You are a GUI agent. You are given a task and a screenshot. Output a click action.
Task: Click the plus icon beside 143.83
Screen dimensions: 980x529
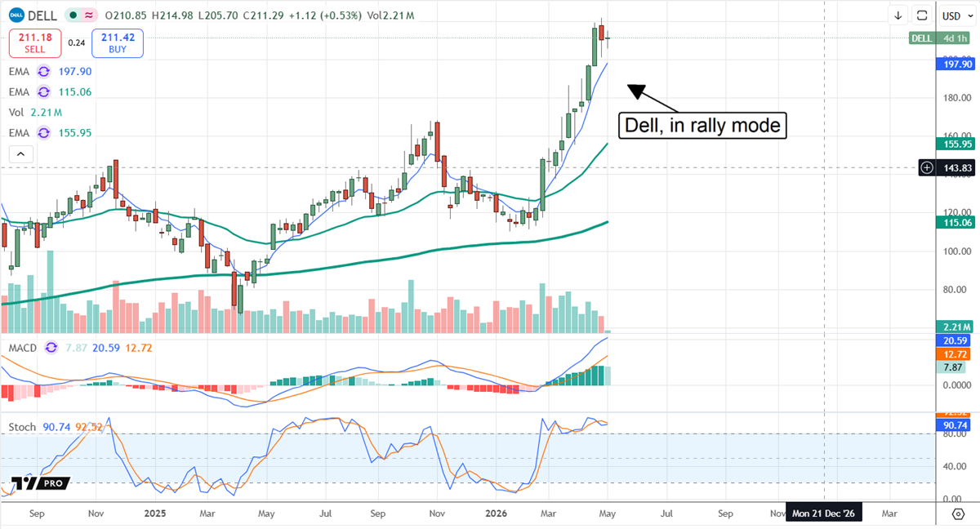(x=927, y=167)
